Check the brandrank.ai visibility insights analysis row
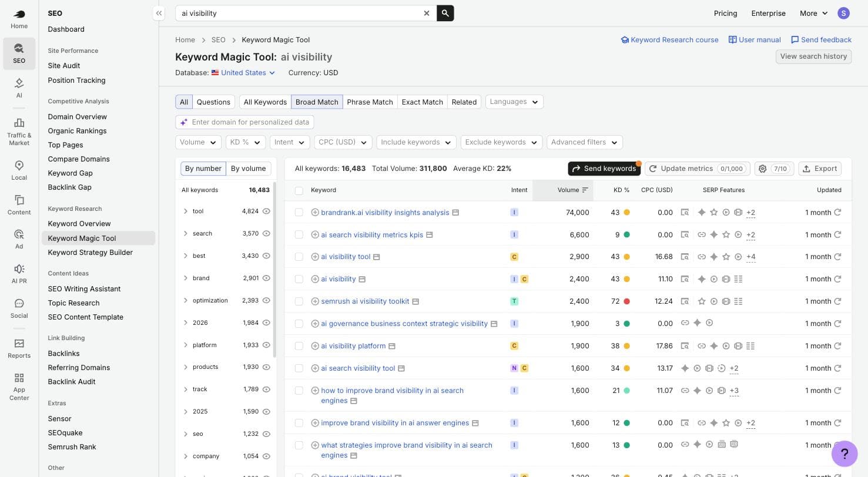The width and height of the screenshot is (868, 477). click(x=299, y=213)
